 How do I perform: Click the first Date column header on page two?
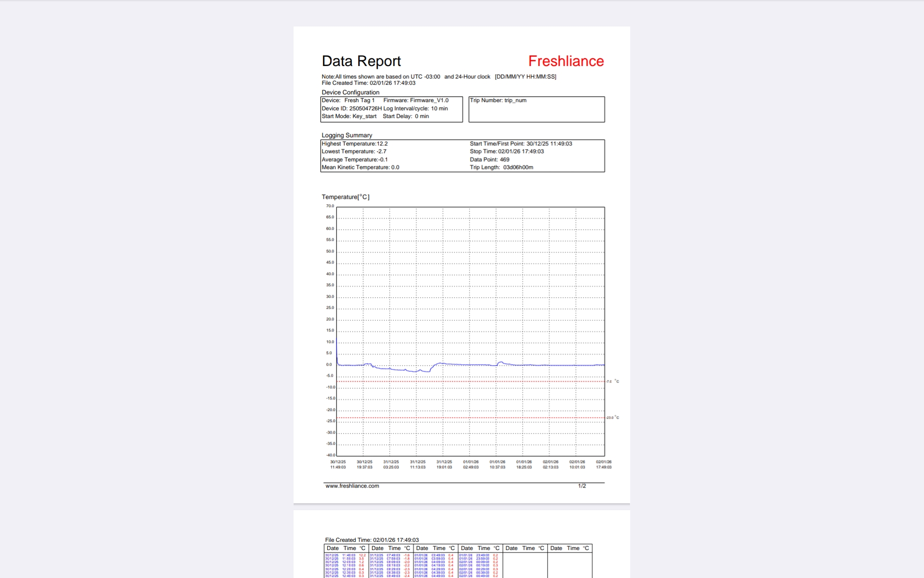click(x=333, y=548)
